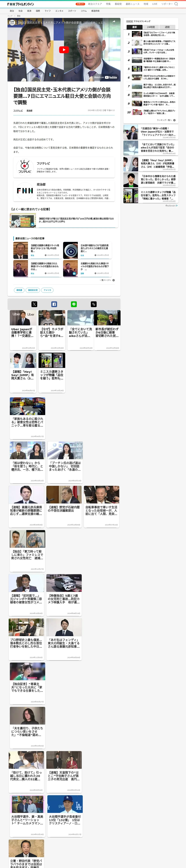
Task: Open 立憲・野田代表 article card
Action: (26, 854)
